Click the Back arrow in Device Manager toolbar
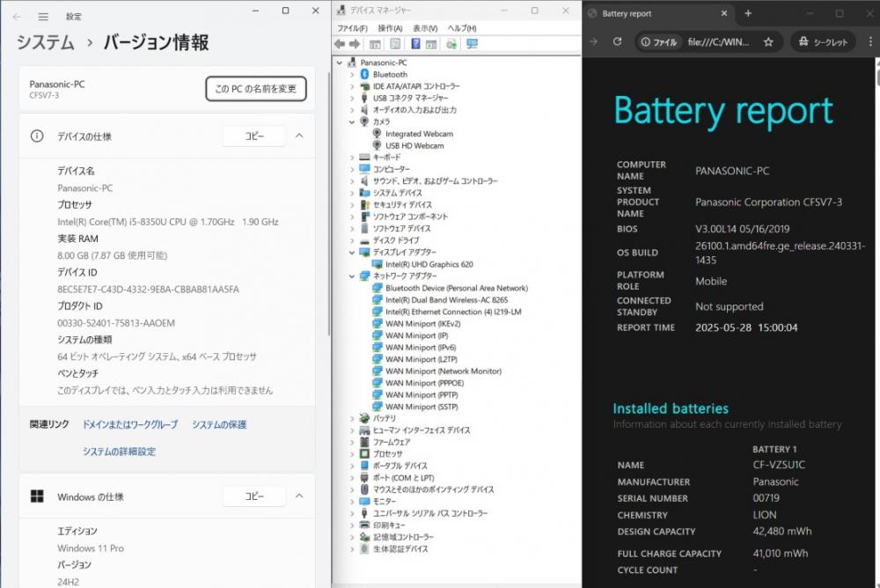The width and height of the screenshot is (880, 588). pos(340,44)
